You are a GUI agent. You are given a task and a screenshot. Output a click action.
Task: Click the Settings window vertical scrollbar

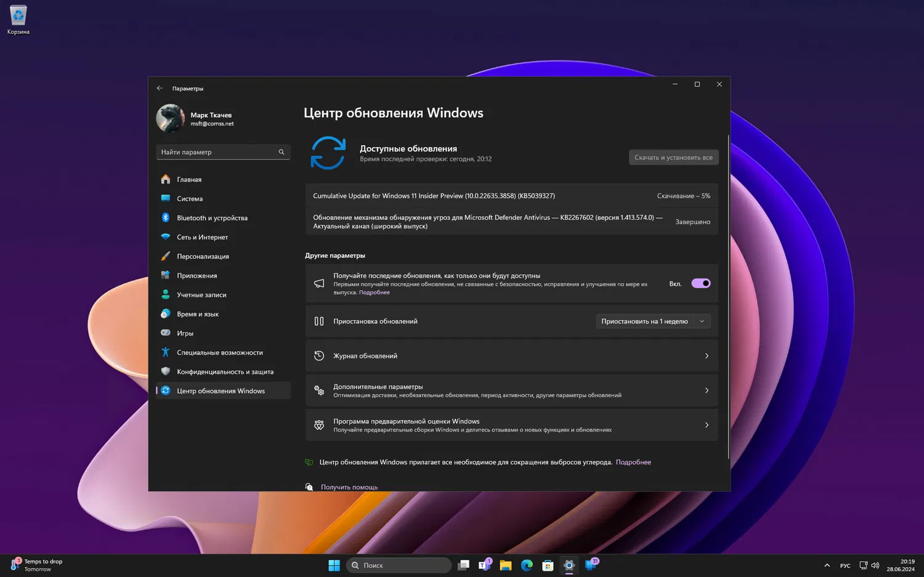click(728, 297)
